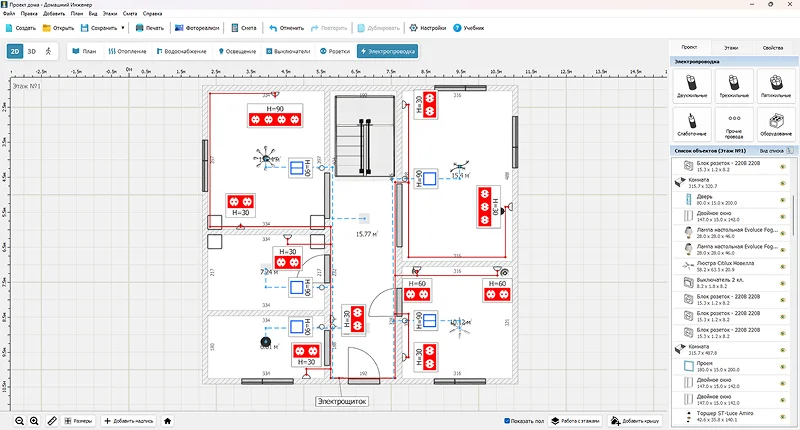Click the Фотореализм button

[x=197, y=28]
